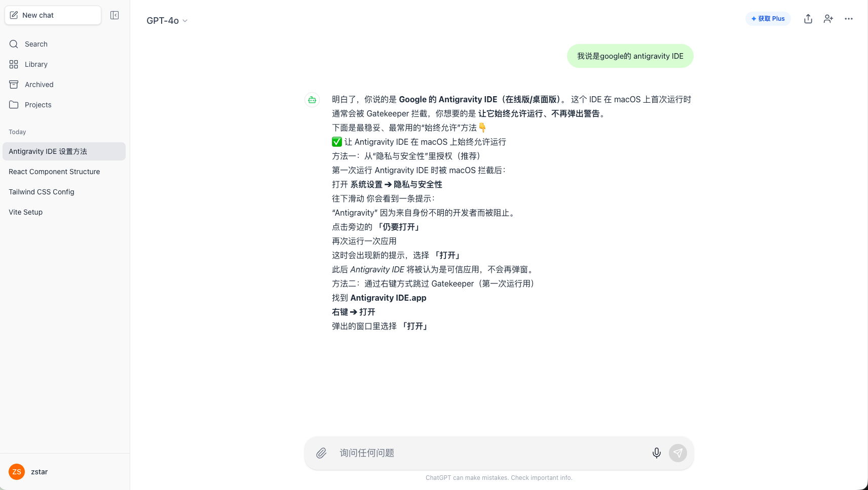Viewport: 868px width, 490px height.
Task: Click the microphone voice input icon
Action: point(656,453)
